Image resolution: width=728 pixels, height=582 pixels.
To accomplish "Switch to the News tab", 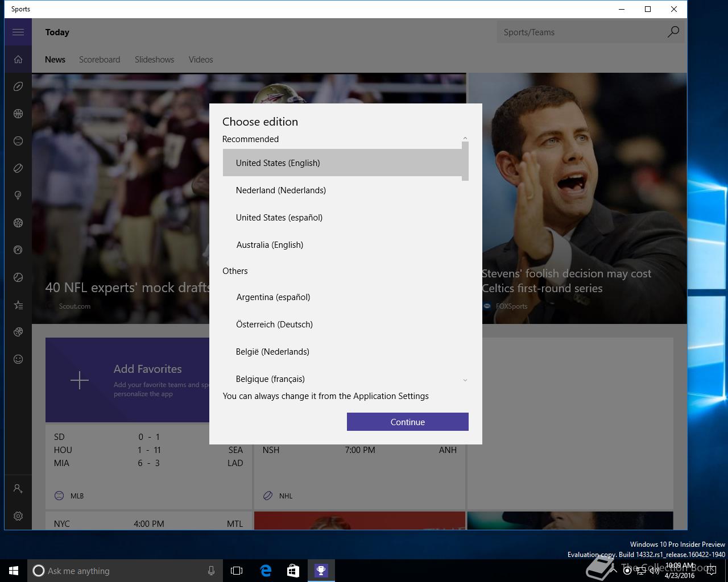I will click(55, 60).
